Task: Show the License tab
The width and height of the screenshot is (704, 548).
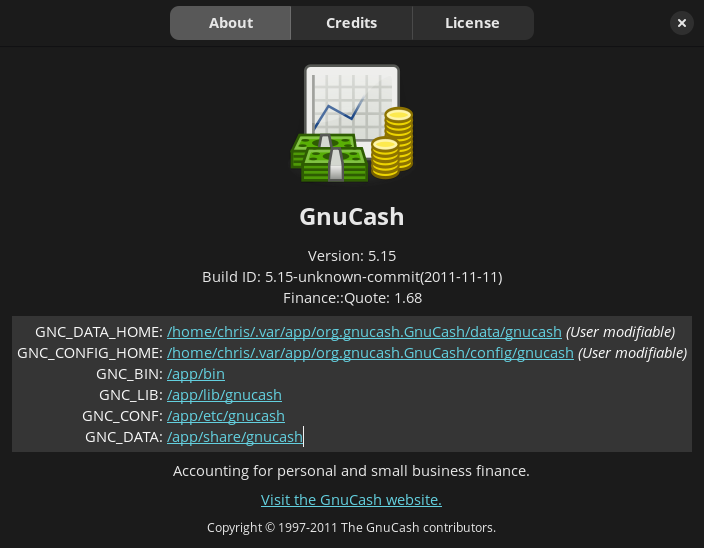Action: point(472,23)
